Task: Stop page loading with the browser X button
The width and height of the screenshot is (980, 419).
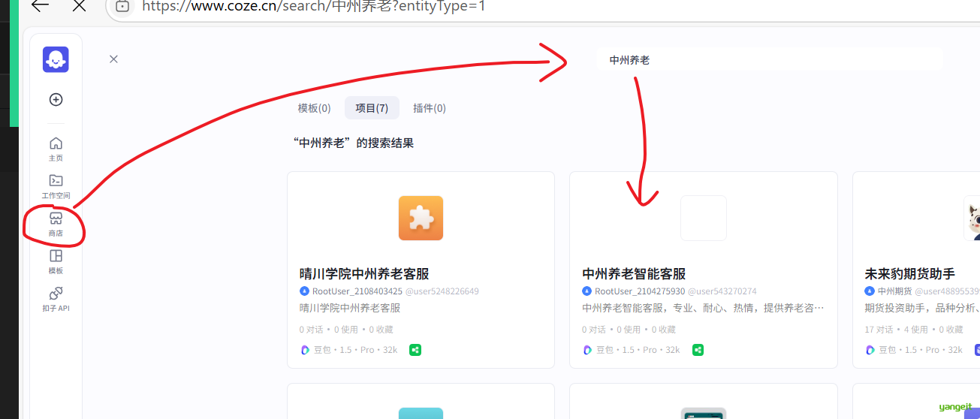Action: click(79, 6)
